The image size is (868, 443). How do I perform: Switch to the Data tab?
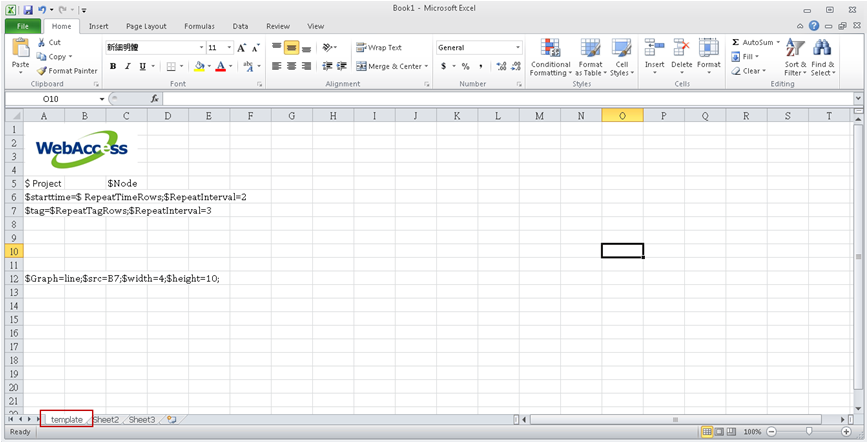pos(240,26)
